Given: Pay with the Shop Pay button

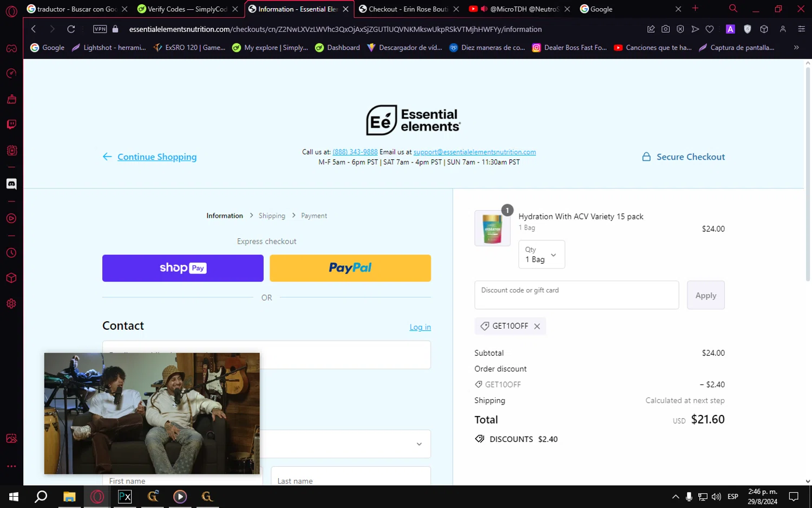Looking at the screenshot, I should click(x=183, y=268).
